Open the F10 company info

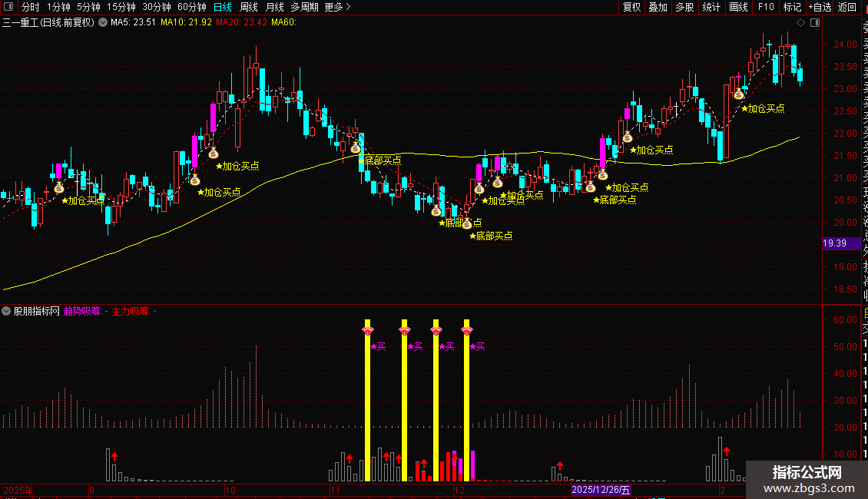click(x=766, y=7)
